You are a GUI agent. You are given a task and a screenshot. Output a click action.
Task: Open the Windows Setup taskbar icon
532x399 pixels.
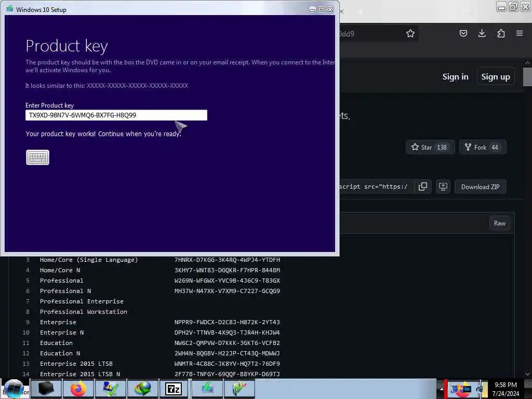pos(207,389)
